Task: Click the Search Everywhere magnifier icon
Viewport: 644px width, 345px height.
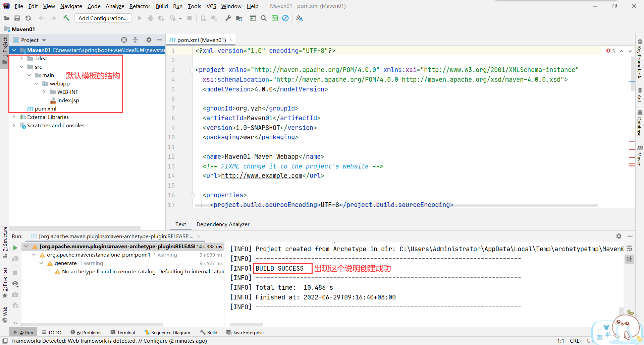Action: 264,18
